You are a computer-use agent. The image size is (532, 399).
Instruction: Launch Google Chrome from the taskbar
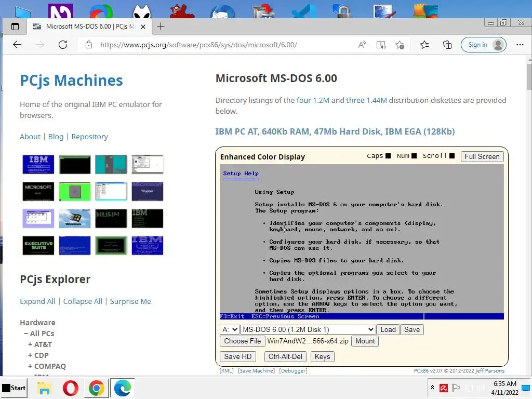pyautogui.click(x=96, y=388)
